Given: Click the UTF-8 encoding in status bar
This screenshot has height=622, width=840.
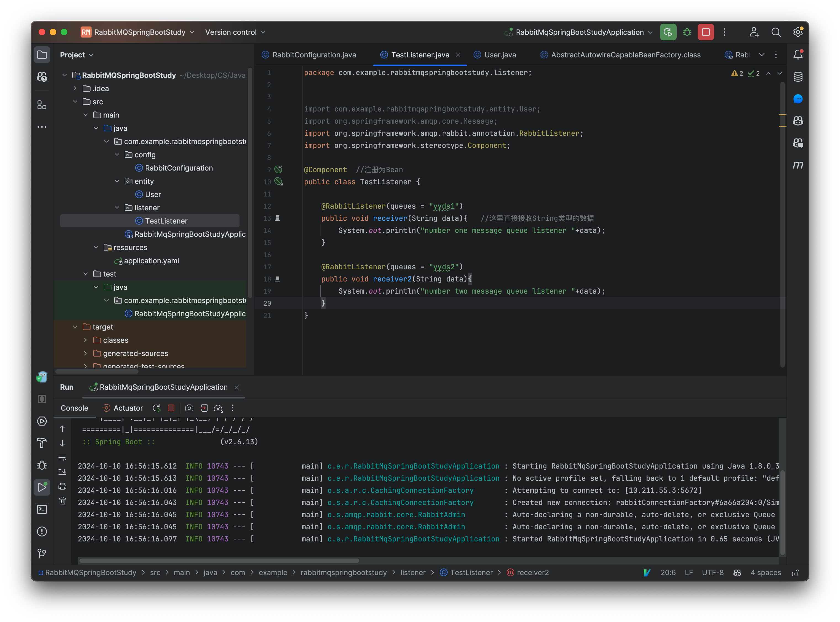Looking at the screenshot, I should (x=712, y=573).
